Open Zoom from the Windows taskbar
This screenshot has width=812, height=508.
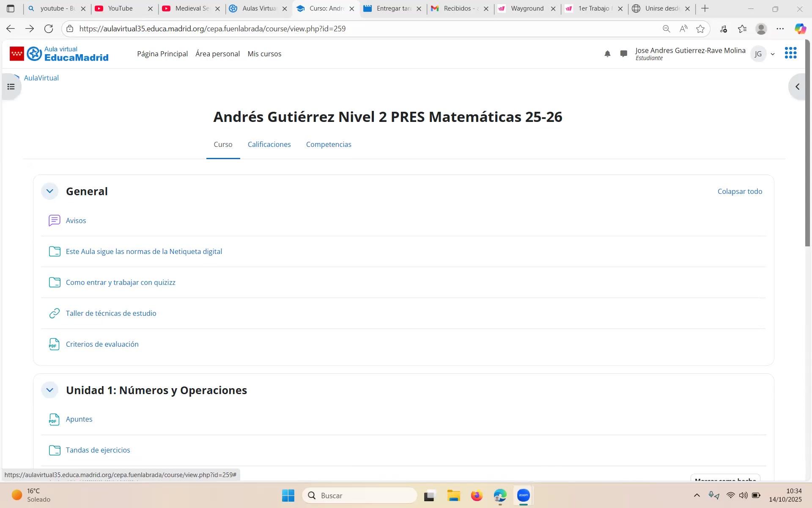click(x=523, y=495)
